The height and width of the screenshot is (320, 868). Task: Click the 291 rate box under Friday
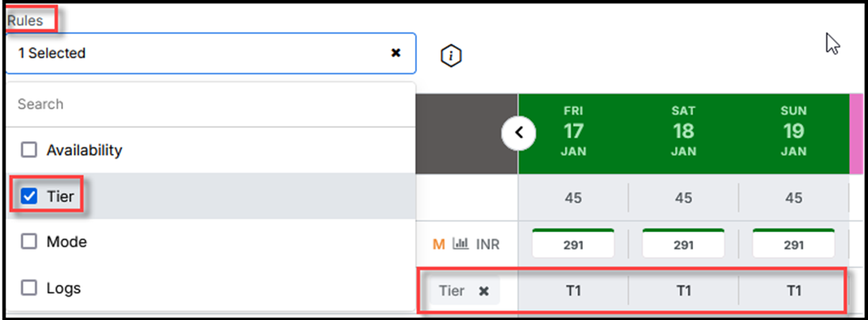573,245
